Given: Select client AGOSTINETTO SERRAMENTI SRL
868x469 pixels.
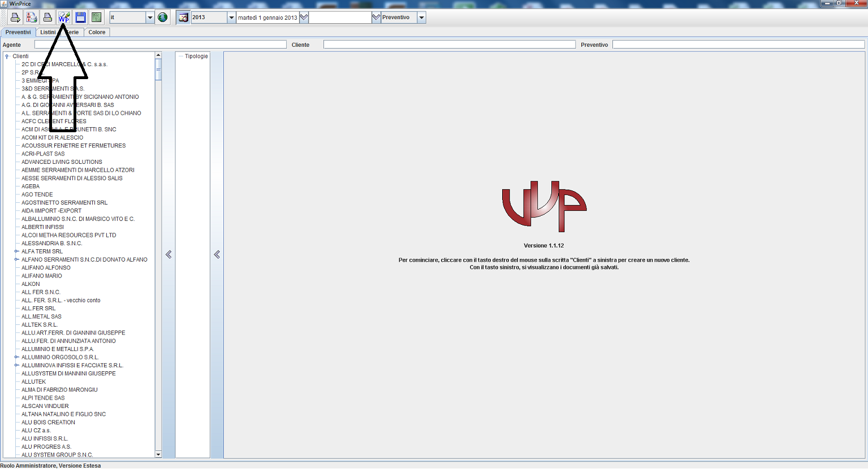Looking at the screenshot, I should pyautogui.click(x=64, y=203).
